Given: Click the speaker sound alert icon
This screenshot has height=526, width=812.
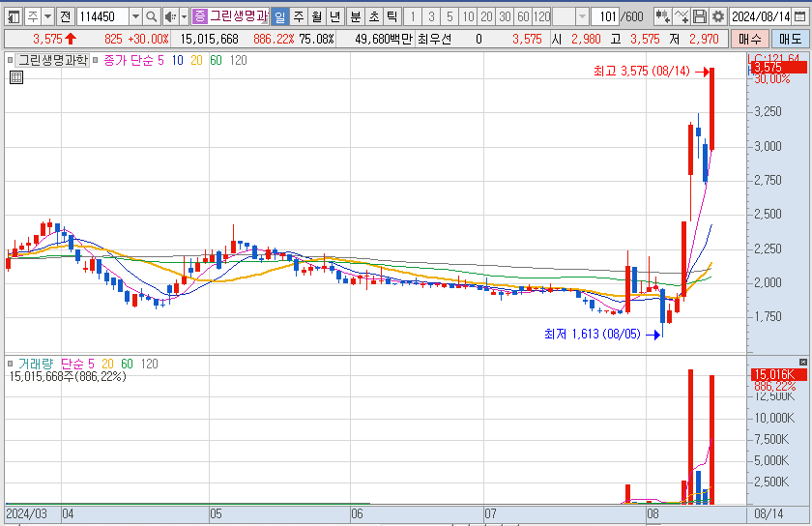Looking at the screenshot, I should (x=170, y=16).
